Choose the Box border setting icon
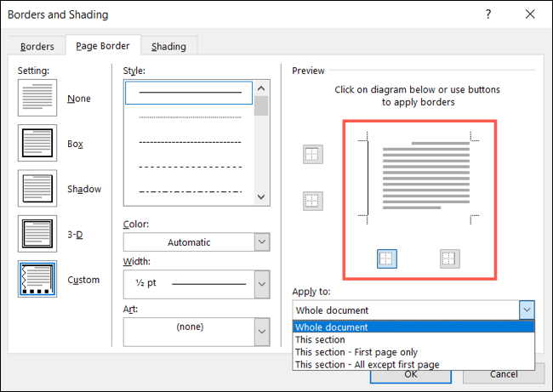The height and width of the screenshot is (392, 553). [x=37, y=144]
